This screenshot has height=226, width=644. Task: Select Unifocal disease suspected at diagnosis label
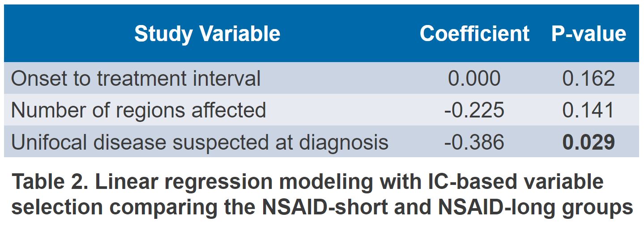pos(200,142)
